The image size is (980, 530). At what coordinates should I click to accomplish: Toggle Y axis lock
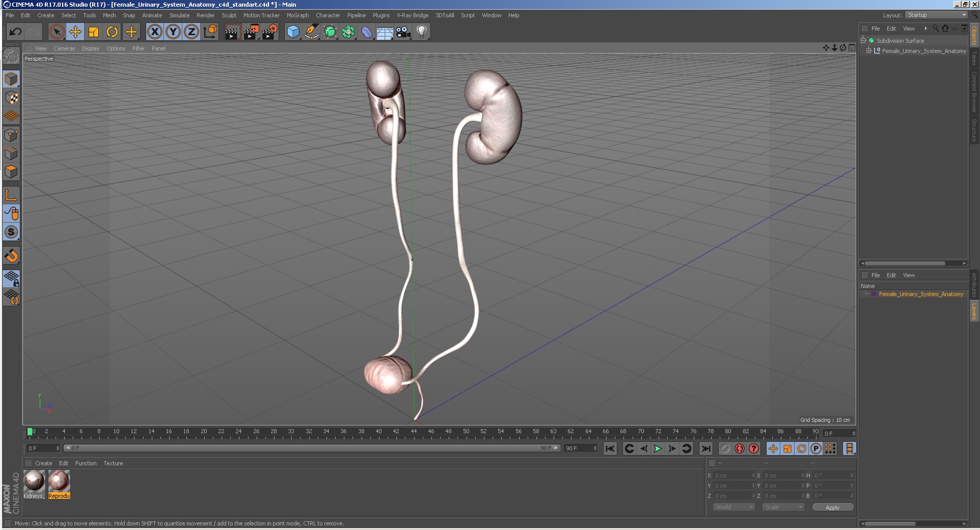pos(173,32)
